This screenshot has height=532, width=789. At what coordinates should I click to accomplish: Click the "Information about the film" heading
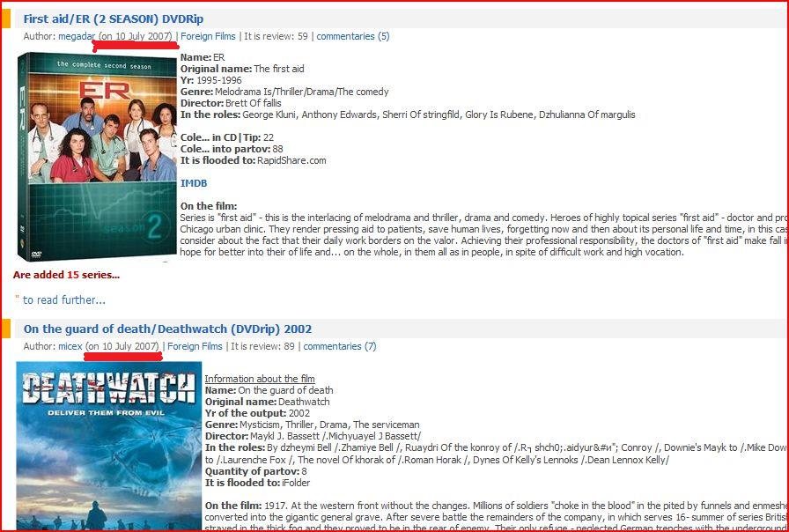[260, 379]
